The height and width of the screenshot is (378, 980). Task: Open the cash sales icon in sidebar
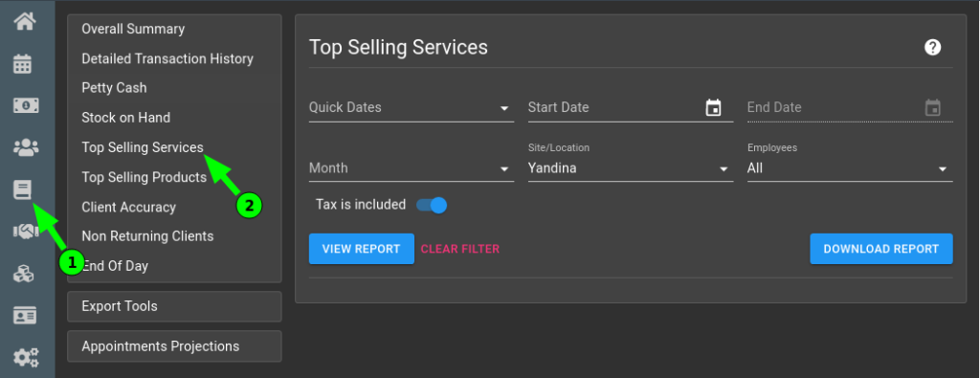pyautogui.click(x=26, y=105)
